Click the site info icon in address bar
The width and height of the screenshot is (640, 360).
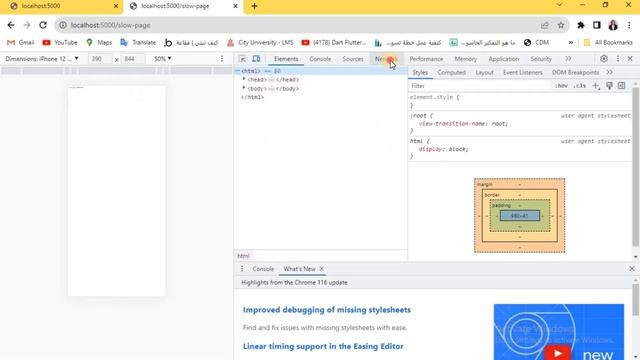(x=63, y=25)
